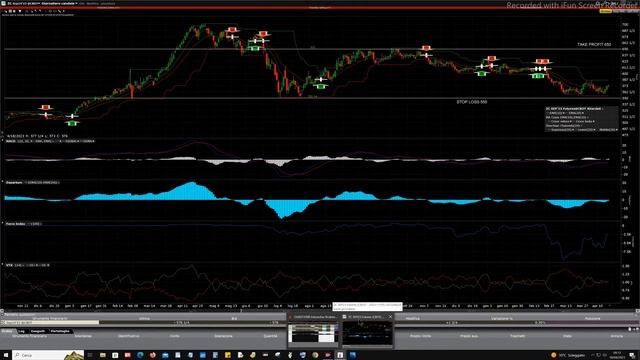This screenshot has width=640, height=360.
Task: Switch to the Eseguiti tab
Action: [x=38, y=331]
